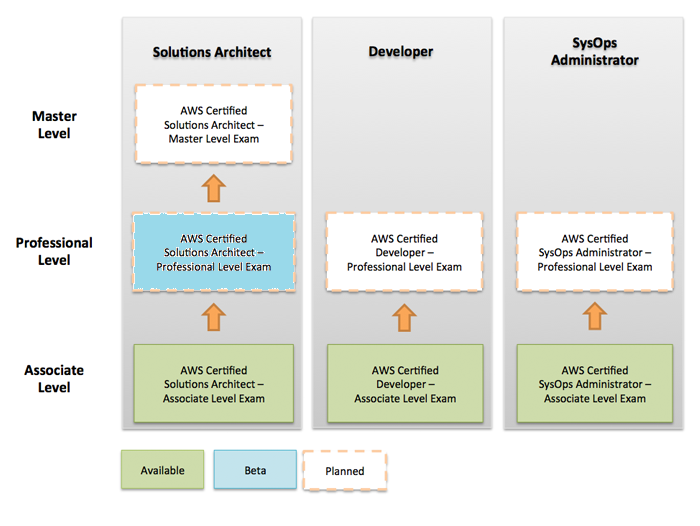Select the Associate Level row label
Image resolution: width=700 pixels, height=526 pixels.
pyautogui.click(x=54, y=378)
